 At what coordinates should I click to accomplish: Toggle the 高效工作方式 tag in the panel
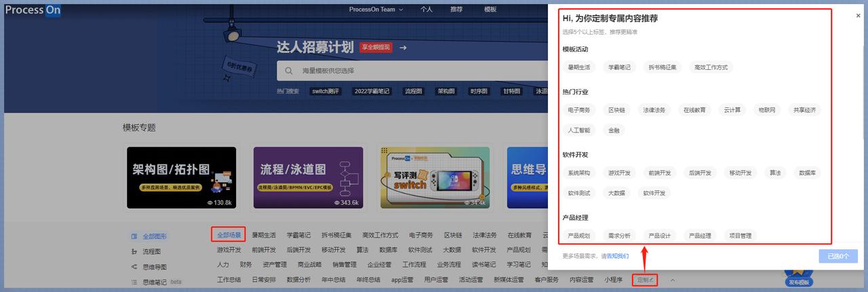(711, 67)
